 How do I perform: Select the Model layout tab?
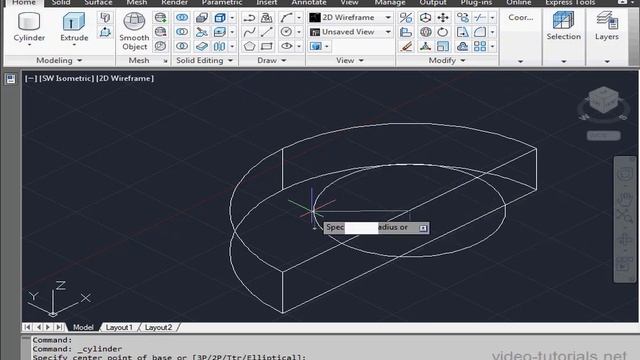83,327
